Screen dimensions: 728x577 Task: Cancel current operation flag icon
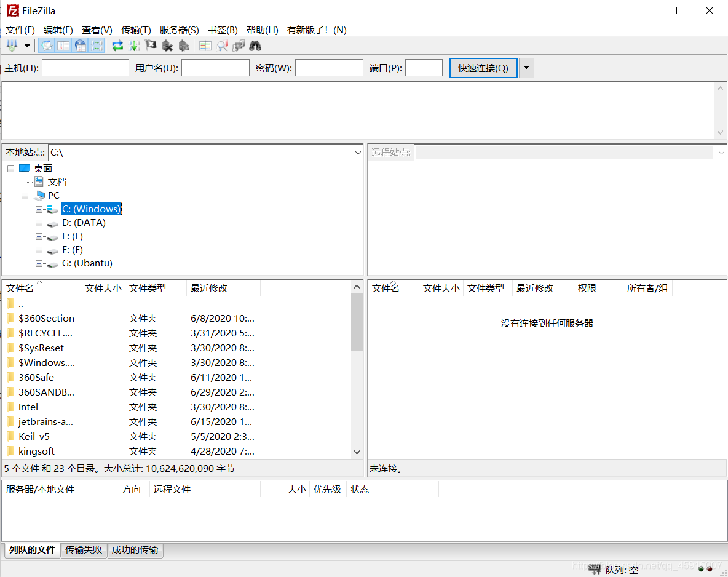pos(151,46)
